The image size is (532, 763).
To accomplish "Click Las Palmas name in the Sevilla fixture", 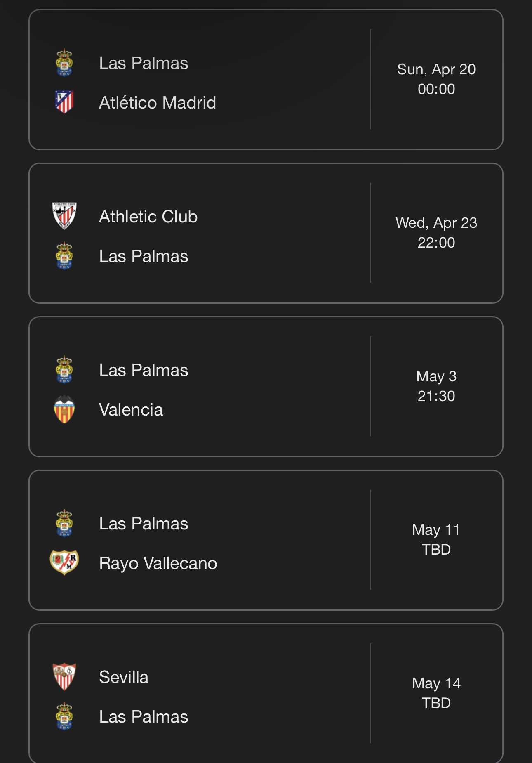I will point(144,717).
